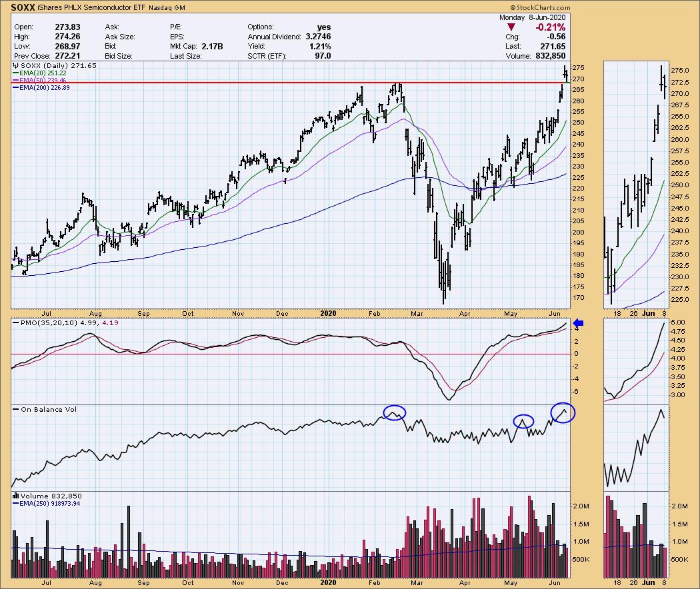The height and width of the screenshot is (589, 700).
Task: Click the EMA(250) 918973.94 legend entry
Action: click(x=50, y=503)
